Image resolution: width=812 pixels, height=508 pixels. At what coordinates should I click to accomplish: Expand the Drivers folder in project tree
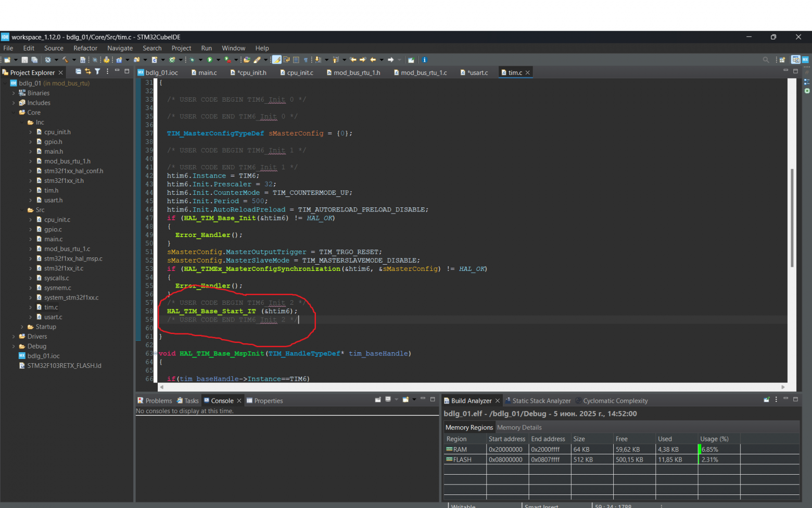pyautogui.click(x=14, y=337)
